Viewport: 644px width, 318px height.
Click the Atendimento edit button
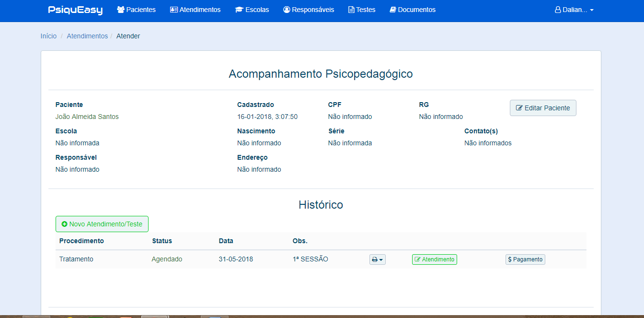pos(435,259)
